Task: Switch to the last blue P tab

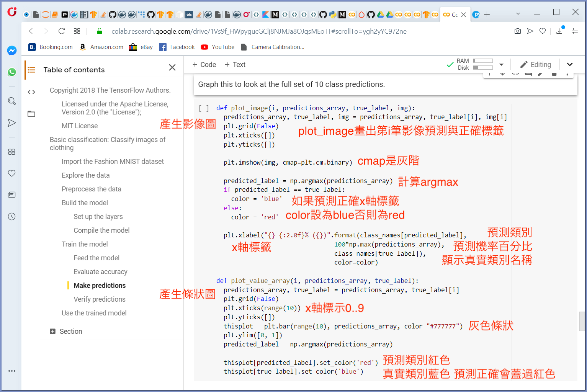Action: 476,15
